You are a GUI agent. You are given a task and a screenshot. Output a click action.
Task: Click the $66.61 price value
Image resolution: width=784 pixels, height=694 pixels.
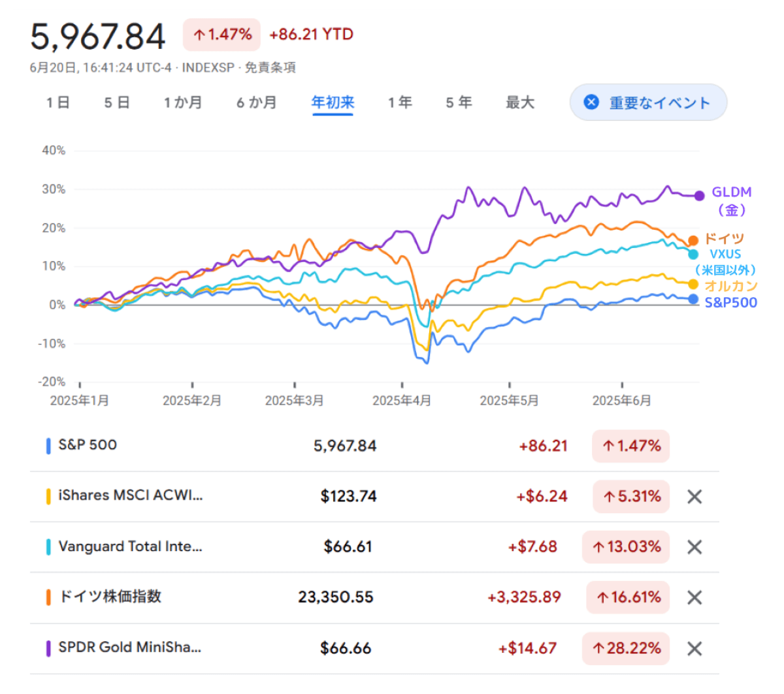point(348,547)
